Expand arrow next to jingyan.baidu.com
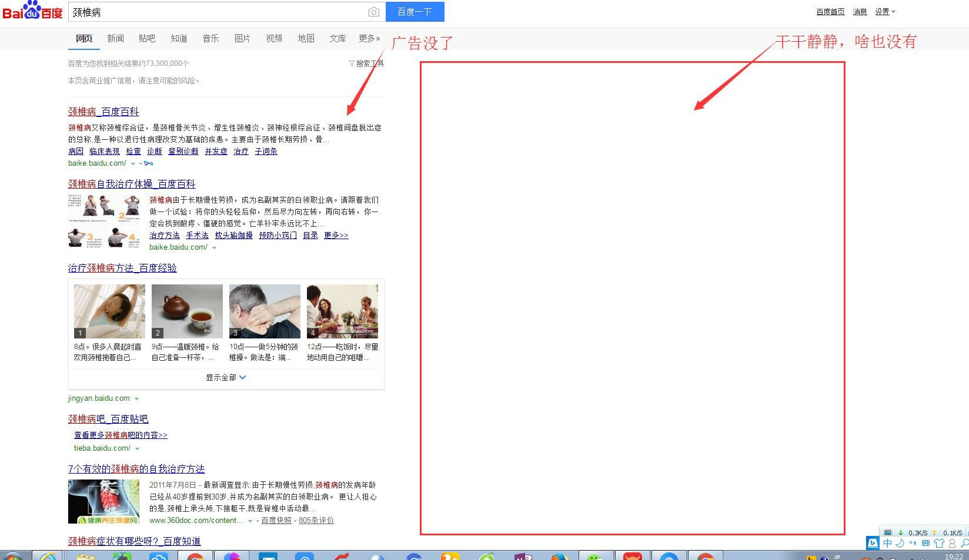 (x=136, y=399)
